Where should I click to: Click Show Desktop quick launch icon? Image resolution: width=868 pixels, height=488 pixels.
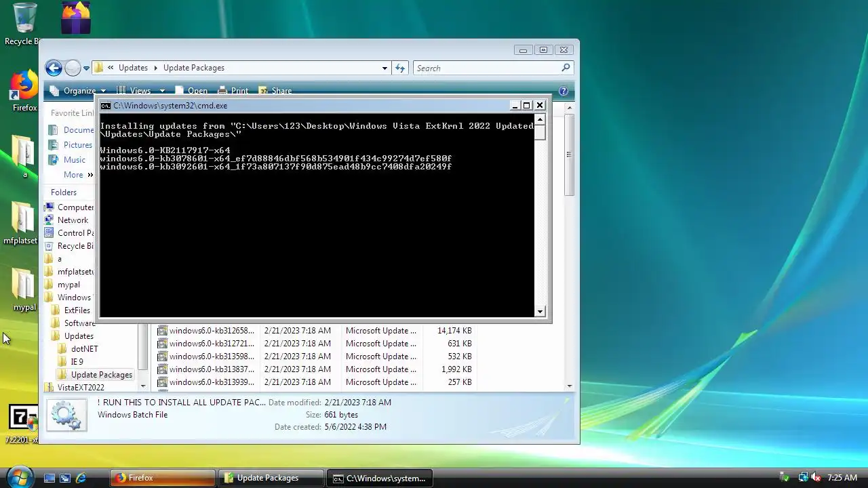(x=49, y=478)
